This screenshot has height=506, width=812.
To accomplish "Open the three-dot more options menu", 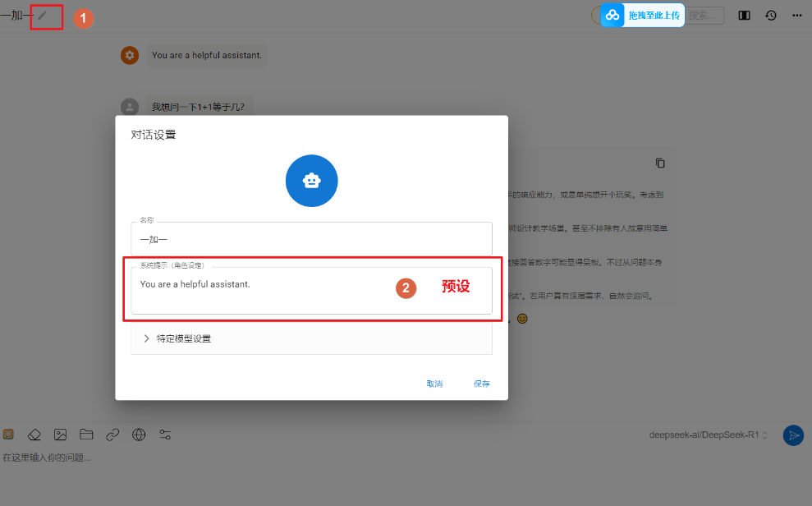I will click(x=797, y=16).
